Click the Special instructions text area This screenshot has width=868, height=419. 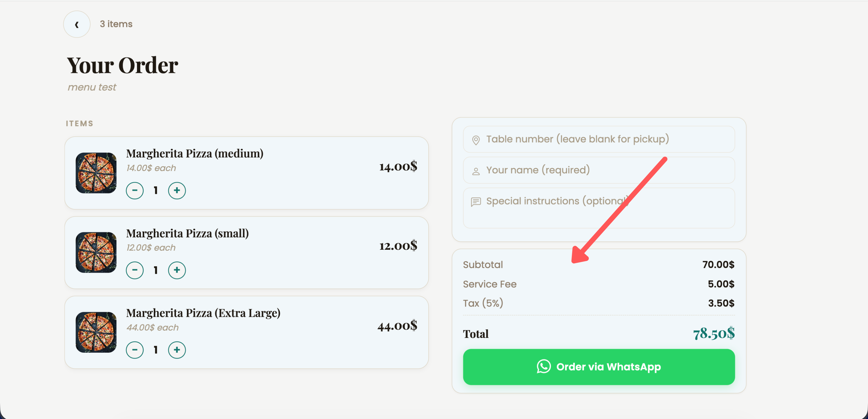pos(599,208)
